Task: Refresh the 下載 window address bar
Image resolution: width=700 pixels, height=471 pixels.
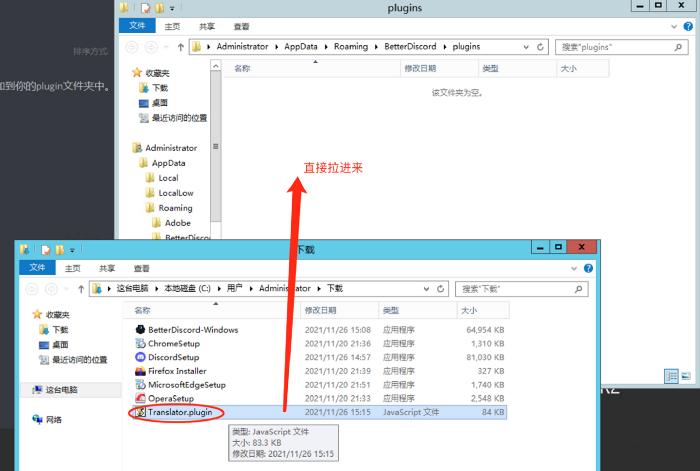Action: tap(441, 289)
